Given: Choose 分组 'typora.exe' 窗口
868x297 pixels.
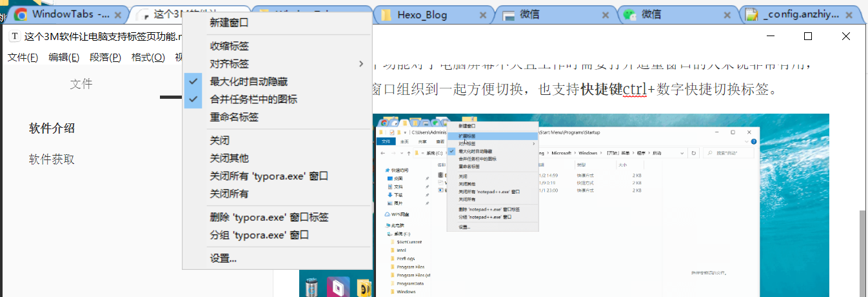Looking at the screenshot, I should pyautogui.click(x=278, y=235).
